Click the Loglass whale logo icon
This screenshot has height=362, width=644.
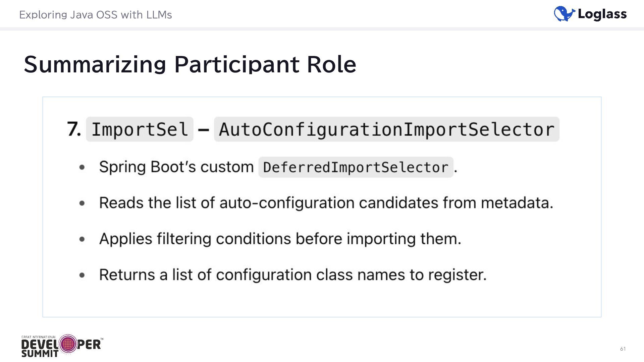564,14
